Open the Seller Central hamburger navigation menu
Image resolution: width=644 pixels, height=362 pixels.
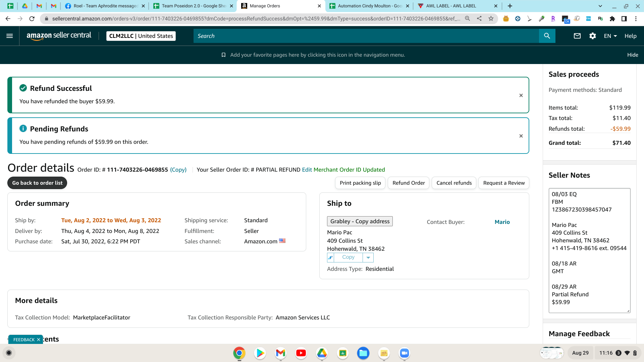click(10, 36)
